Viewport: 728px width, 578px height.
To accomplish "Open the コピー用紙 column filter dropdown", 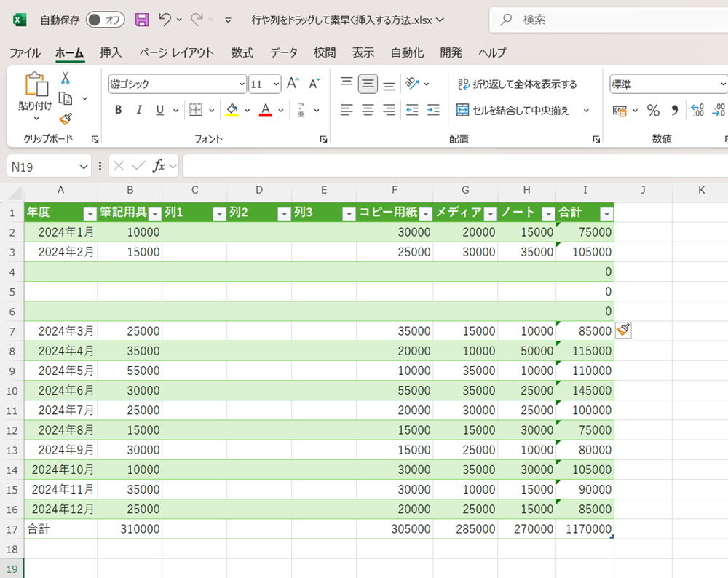I will coord(425,213).
